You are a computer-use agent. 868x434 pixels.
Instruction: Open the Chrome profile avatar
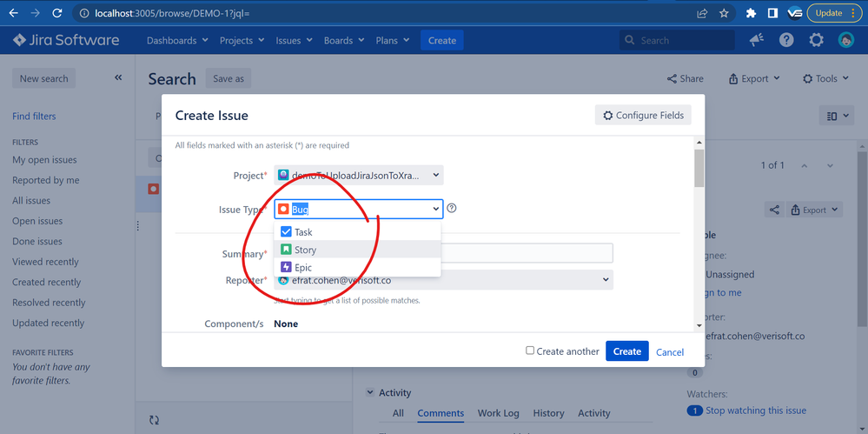coord(795,13)
